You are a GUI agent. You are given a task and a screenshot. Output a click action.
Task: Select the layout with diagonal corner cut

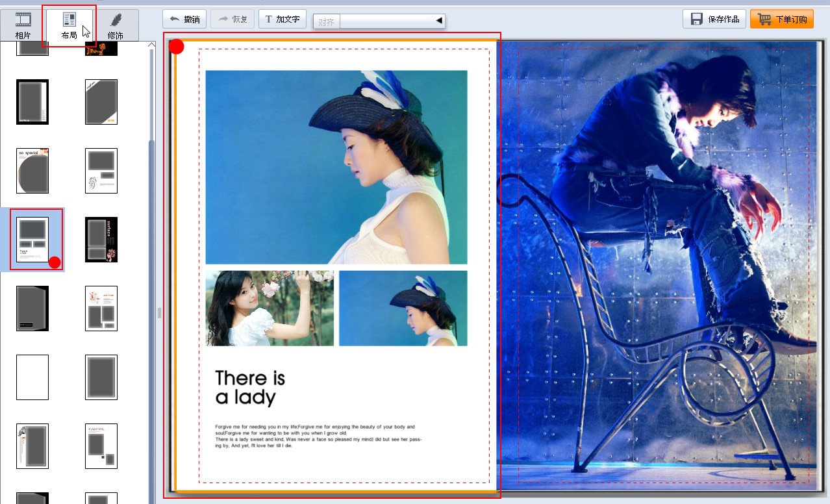[x=101, y=102]
